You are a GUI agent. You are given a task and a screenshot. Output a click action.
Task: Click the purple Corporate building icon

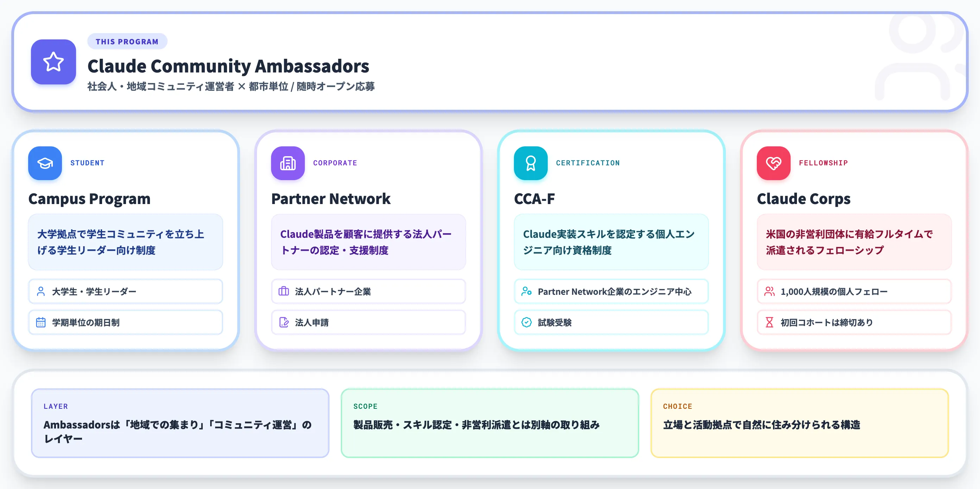[x=288, y=163]
